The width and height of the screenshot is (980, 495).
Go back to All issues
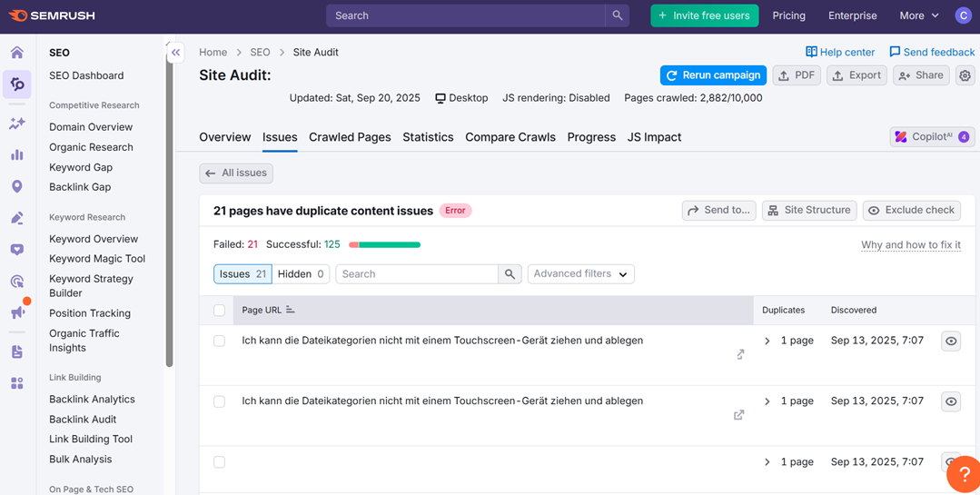click(x=236, y=173)
